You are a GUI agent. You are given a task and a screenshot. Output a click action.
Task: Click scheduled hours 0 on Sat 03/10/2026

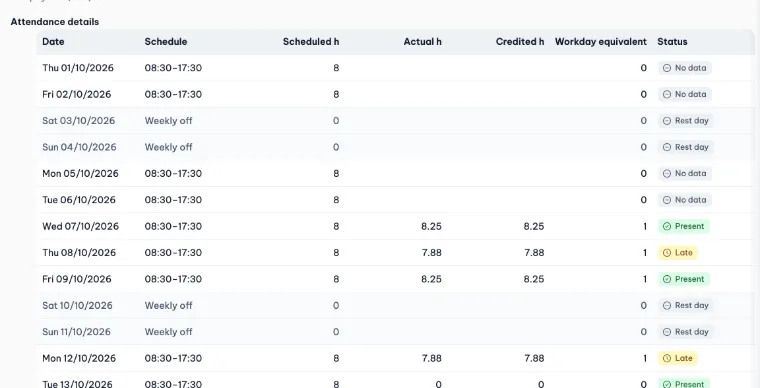pos(336,121)
